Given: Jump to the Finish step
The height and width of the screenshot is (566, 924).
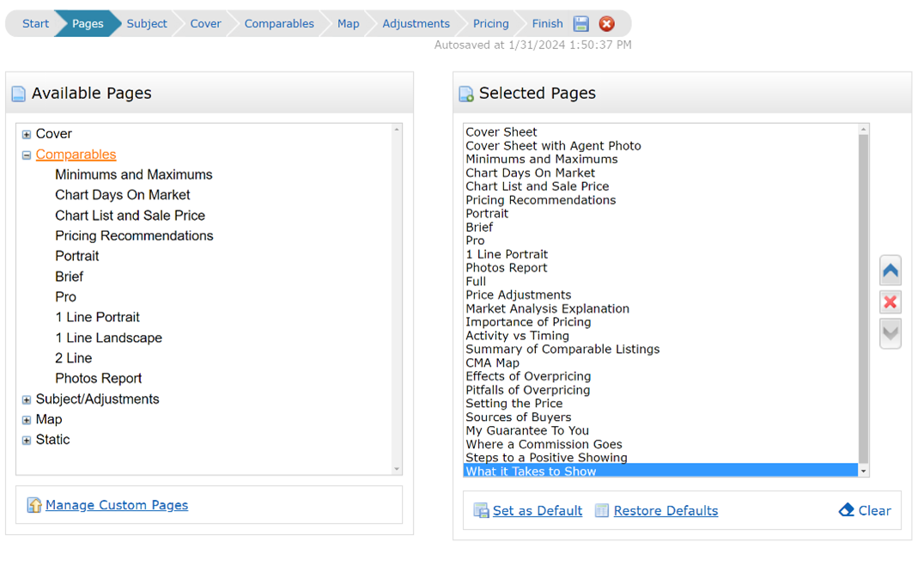Looking at the screenshot, I should pyautogui.click(x=547, y=24).
